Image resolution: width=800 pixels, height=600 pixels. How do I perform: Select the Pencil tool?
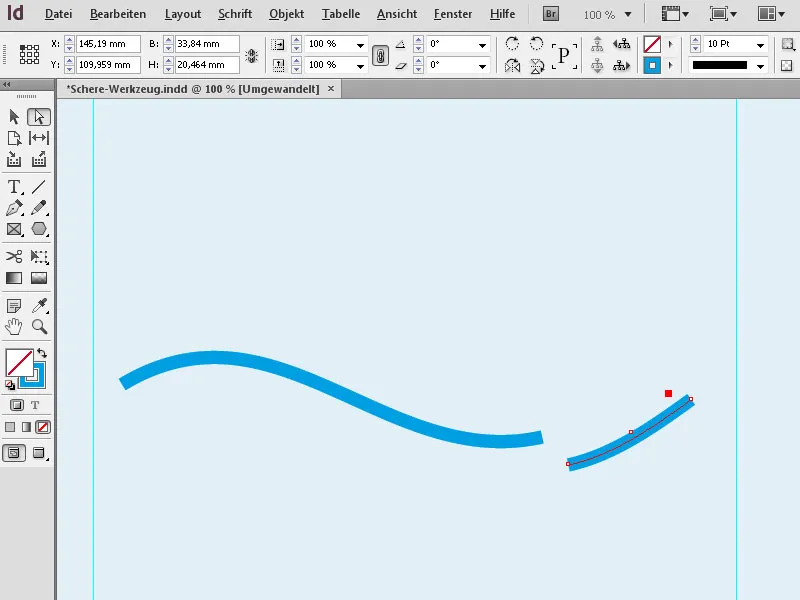pos(39,208)
